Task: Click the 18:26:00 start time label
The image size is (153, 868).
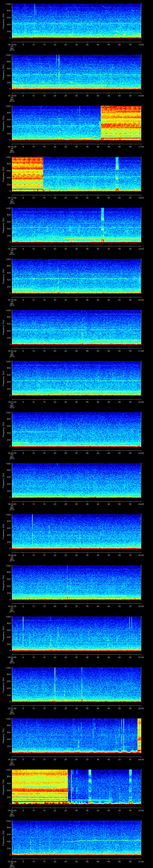Action: pos(12,657)
